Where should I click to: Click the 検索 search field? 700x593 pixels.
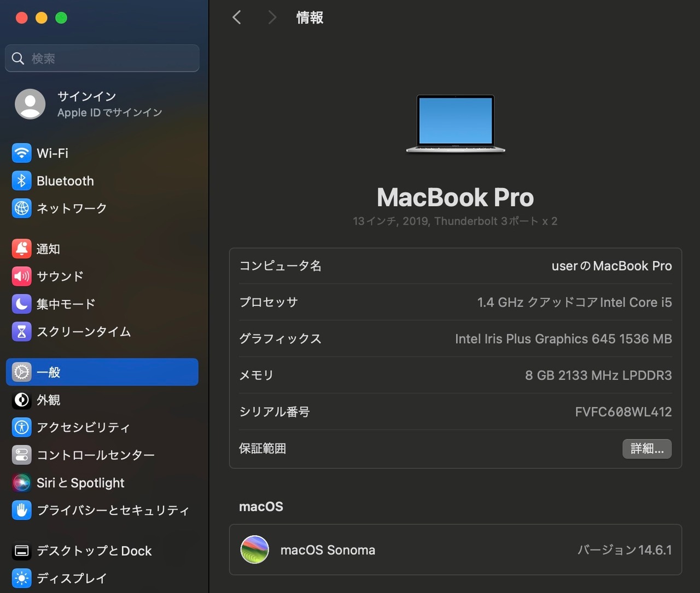(x=102, y=58)
